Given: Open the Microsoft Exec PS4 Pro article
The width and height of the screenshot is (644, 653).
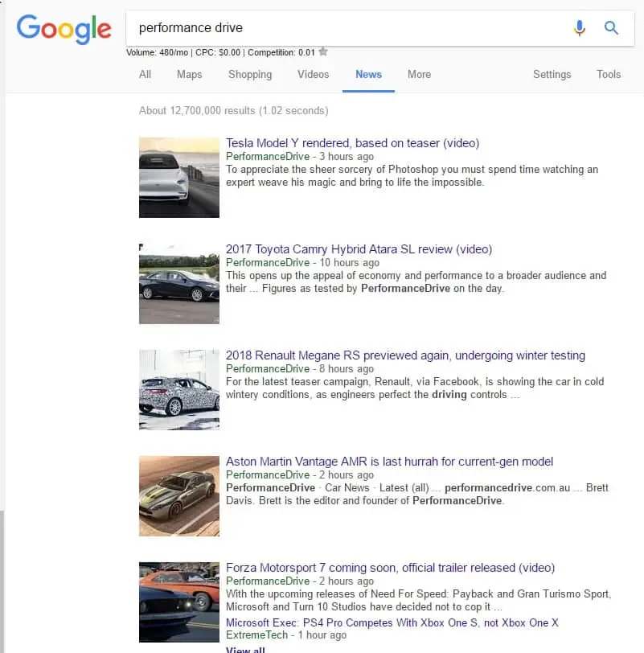Looking at the screenshot, I should tap(392, 622).
